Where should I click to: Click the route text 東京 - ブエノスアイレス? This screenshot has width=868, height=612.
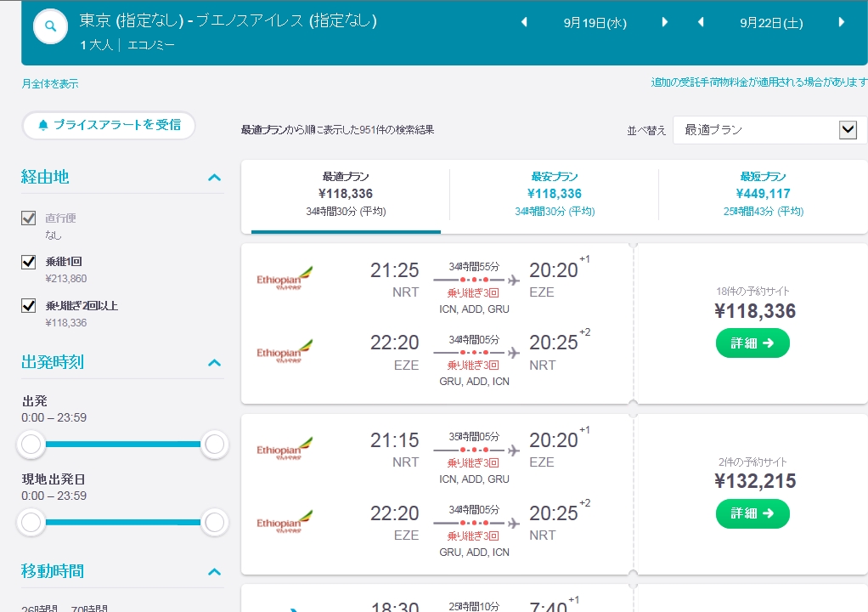tap(228, 20)
